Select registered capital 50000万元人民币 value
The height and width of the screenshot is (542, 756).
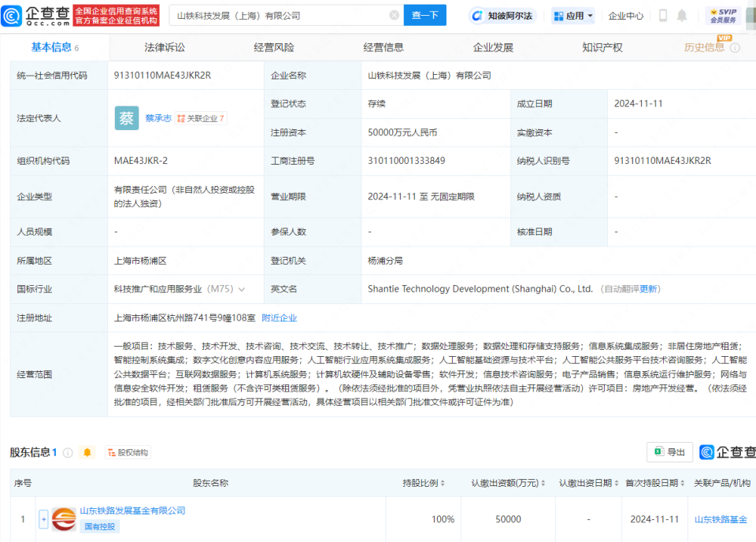coord(402,132)
